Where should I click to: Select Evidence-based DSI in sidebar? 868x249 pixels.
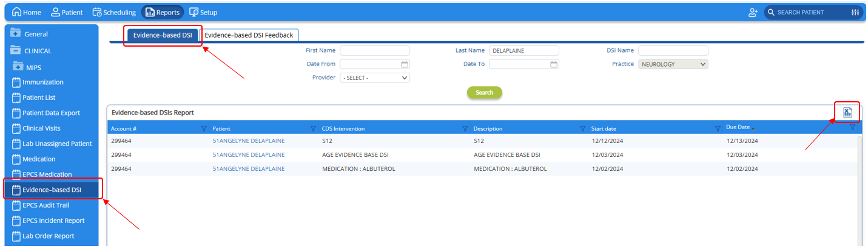(x=52, y=190)
